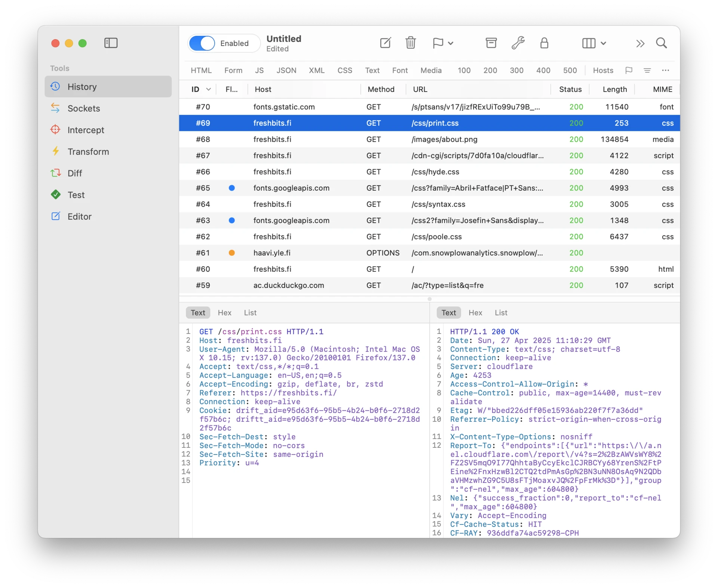Open search with magnifier icon

click(661, 43)
